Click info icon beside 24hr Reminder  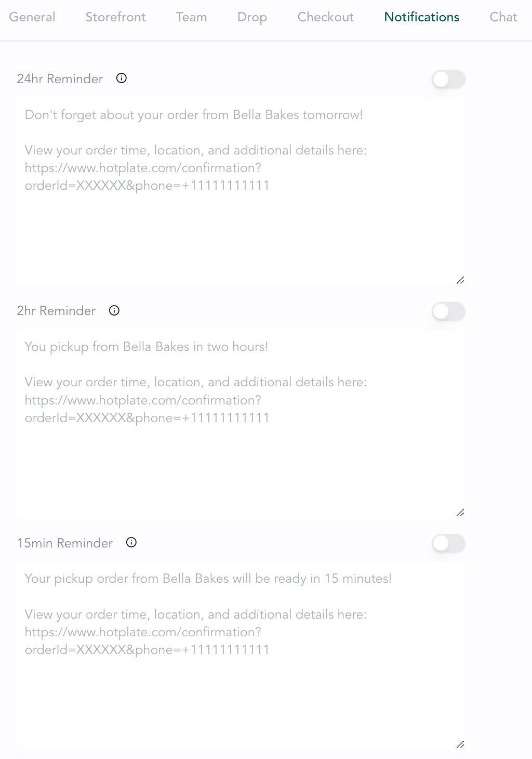tap(122, 78)
